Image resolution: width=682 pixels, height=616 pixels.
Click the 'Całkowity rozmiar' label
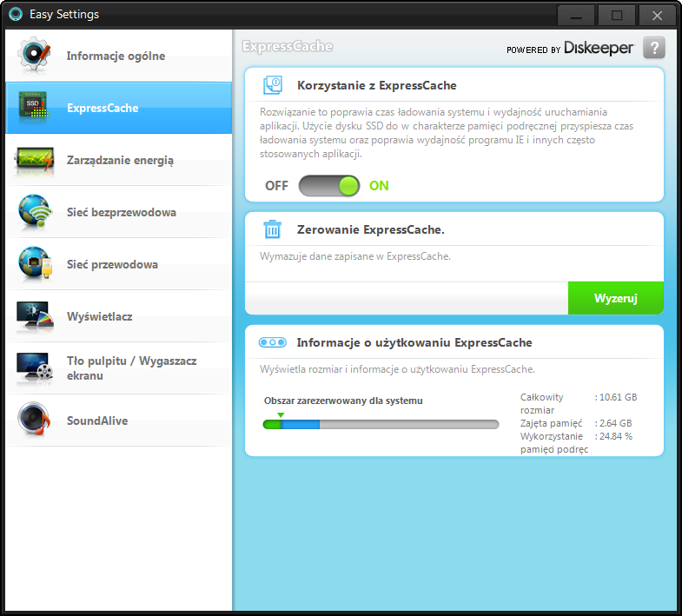[541, 404]
